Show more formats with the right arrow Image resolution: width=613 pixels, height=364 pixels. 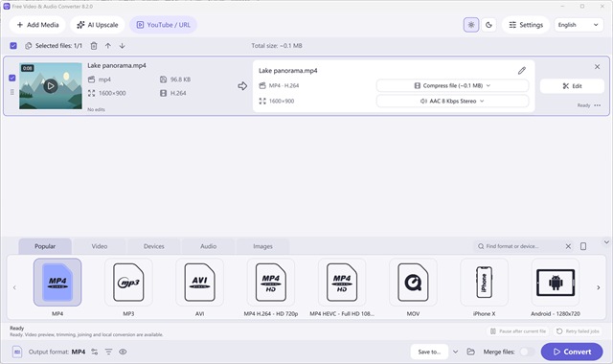(x=598, y=287)
